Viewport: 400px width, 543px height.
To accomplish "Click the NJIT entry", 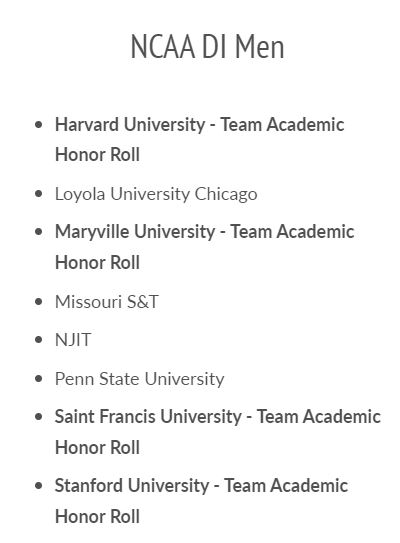I will [73, 340].
